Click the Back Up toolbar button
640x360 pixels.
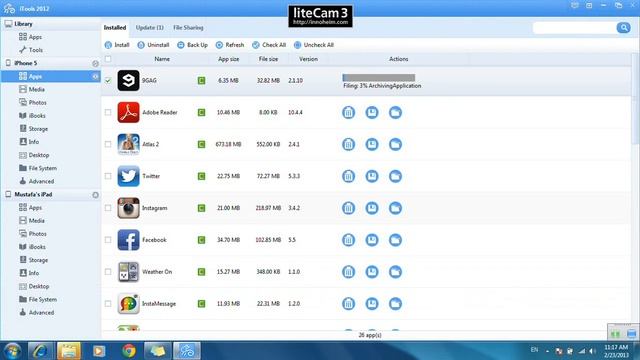click(192, 45)
